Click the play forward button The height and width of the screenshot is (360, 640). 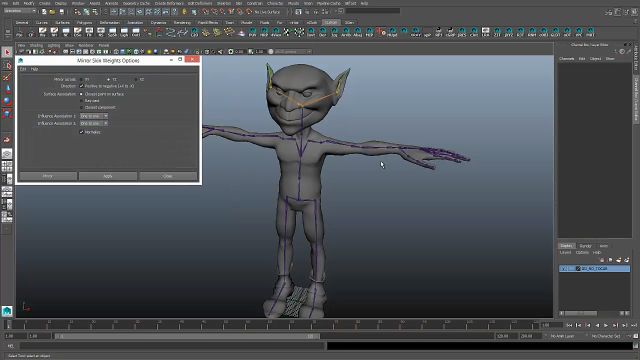point(606,325)
